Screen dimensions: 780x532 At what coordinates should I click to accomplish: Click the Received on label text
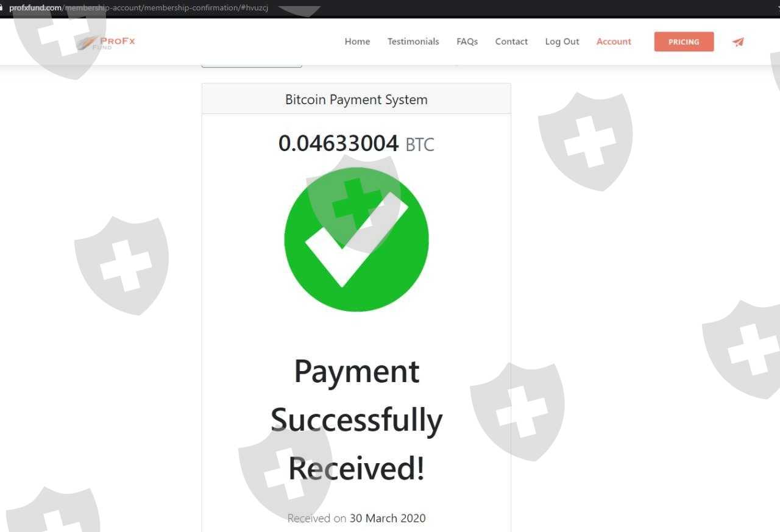(x=317, y=519)
